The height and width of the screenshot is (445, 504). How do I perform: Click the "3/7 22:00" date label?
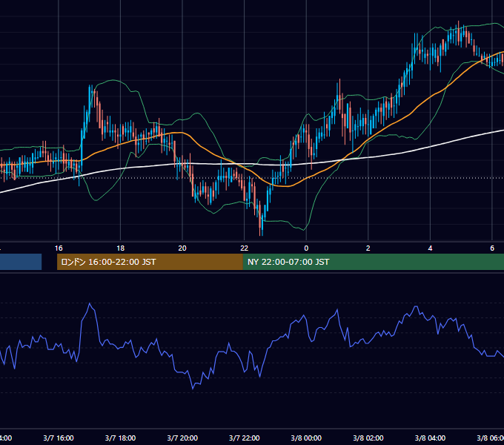245,438
